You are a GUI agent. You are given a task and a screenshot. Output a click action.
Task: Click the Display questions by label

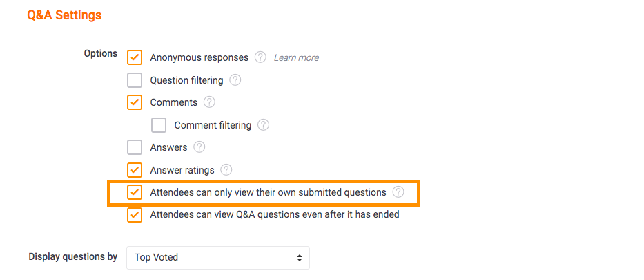[73, 257]
